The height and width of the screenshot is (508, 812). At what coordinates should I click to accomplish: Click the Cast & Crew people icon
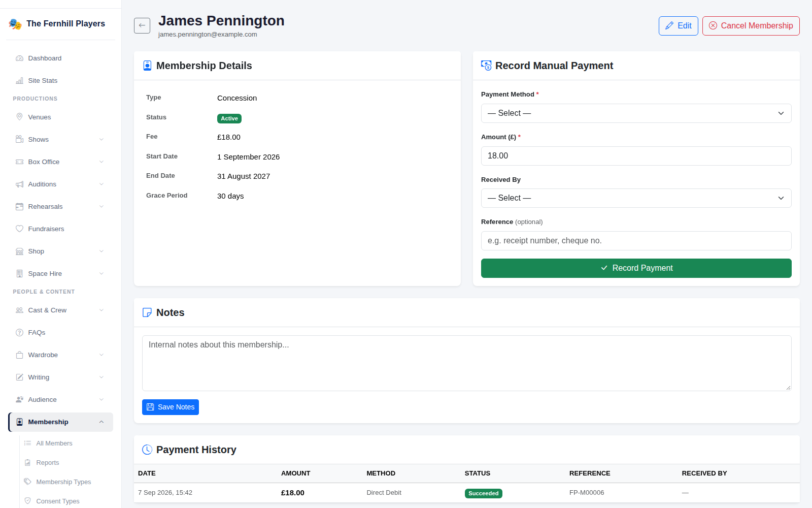point(19,310)
